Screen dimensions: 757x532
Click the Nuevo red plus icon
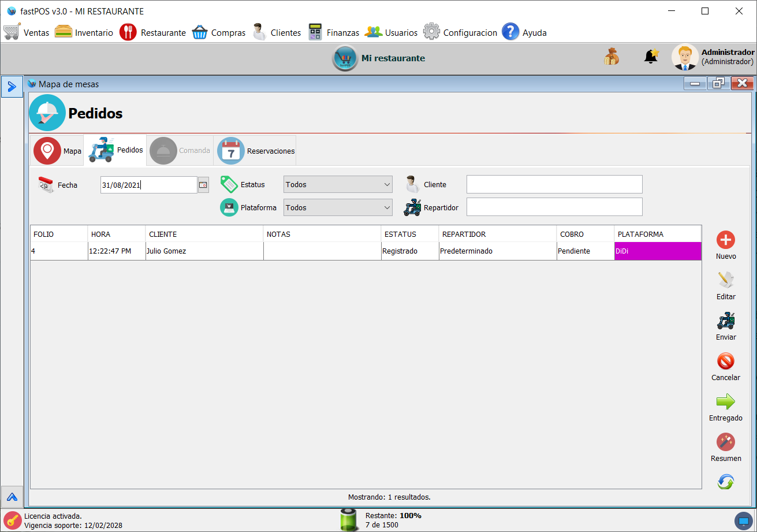tap(726, 240)
